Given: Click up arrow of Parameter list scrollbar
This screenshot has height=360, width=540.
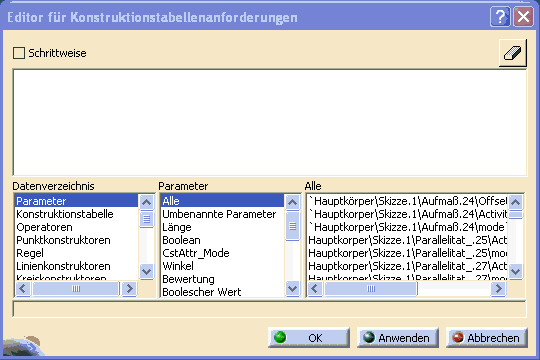Looking at the screenshot, I should click(292, 202).
